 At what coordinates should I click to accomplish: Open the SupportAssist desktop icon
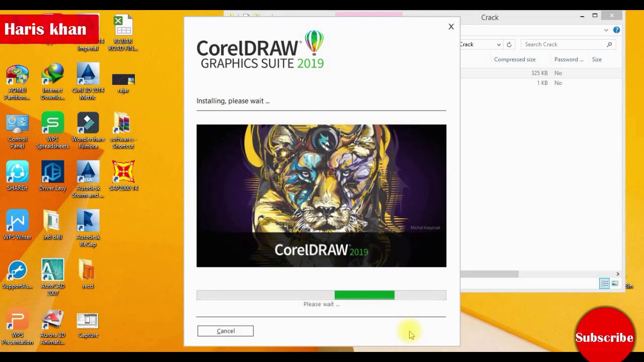18,275
